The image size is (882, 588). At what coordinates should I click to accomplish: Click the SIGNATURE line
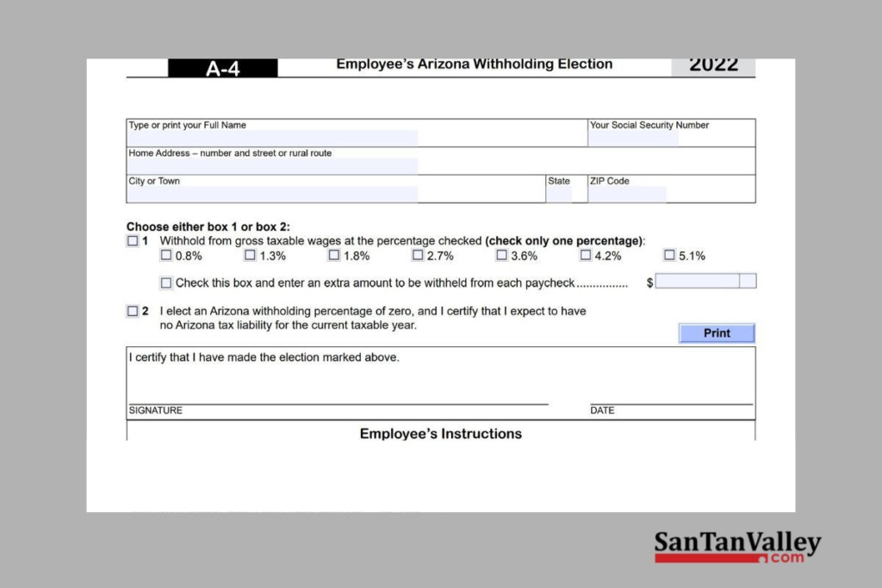[x=338, y=404]
